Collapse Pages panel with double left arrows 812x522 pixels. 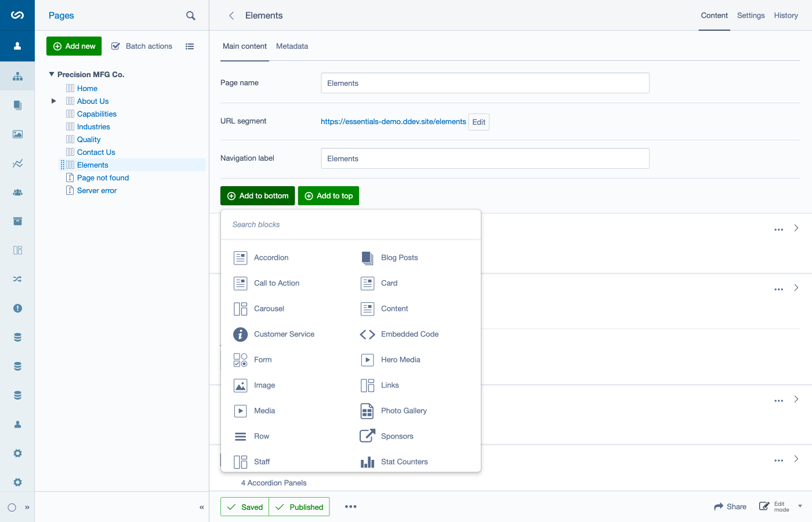point(201,507)
